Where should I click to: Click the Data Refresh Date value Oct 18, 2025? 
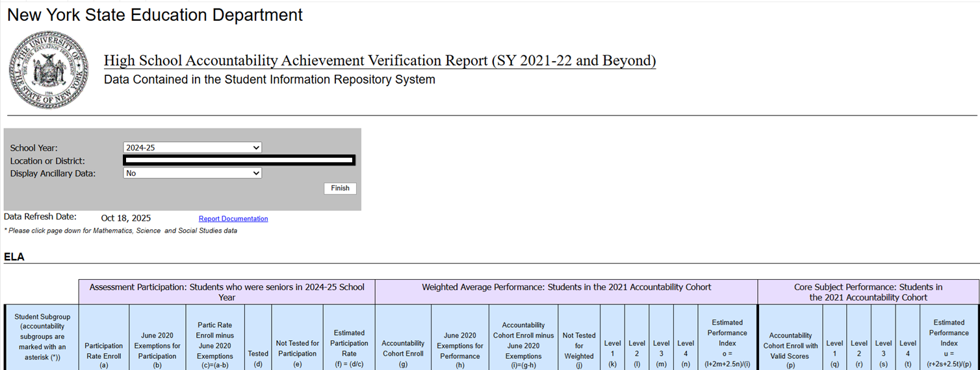click(x=126, y=218)
